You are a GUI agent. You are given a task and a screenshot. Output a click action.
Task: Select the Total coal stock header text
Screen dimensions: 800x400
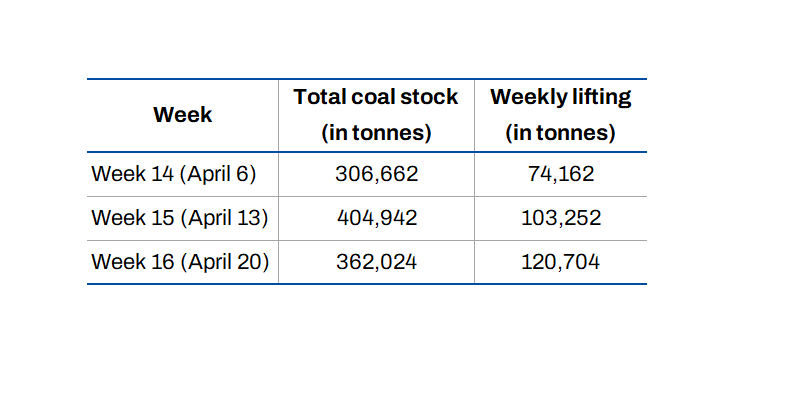coord(376,97)
